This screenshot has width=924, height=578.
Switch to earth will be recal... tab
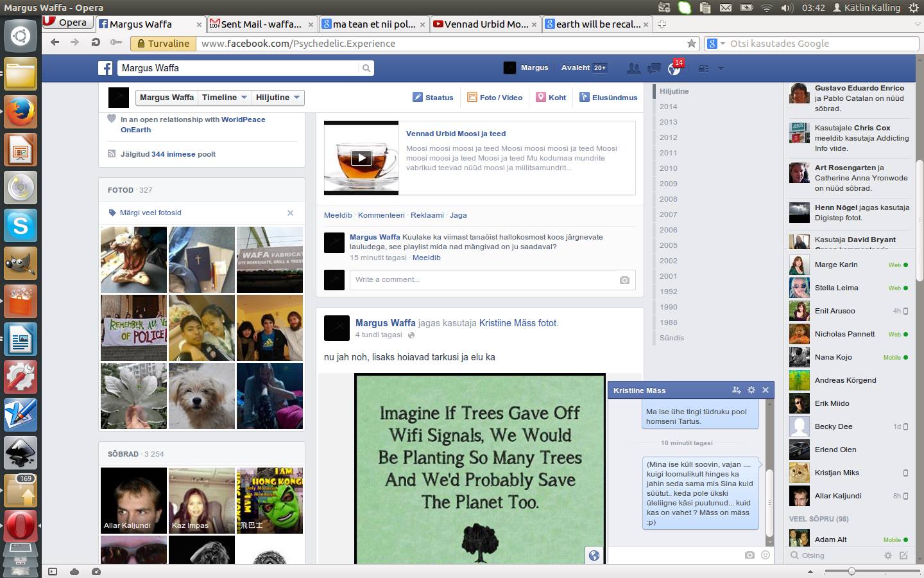(597, 24)
